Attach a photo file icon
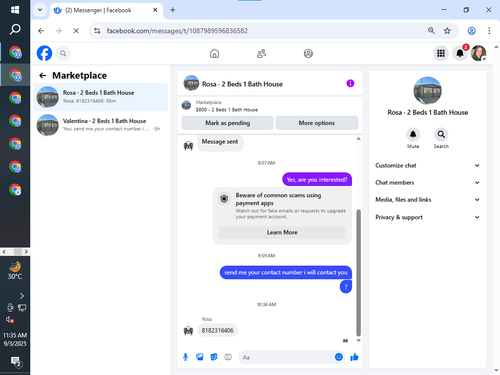The width and height of the screenshot is (500, 375). click(x=200, y=357)
